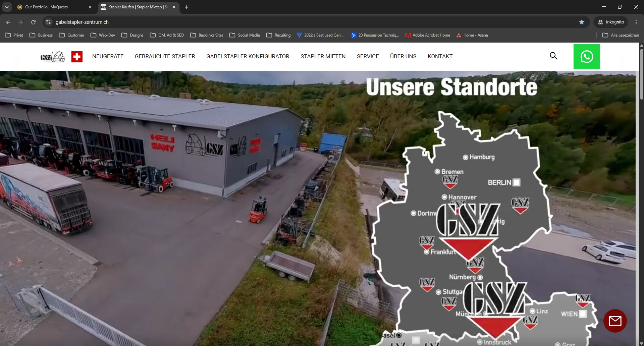Click the page vertical scrollbar
This screenshot has height=346, width=644.
pyautogui.click(x=641, y=74)
